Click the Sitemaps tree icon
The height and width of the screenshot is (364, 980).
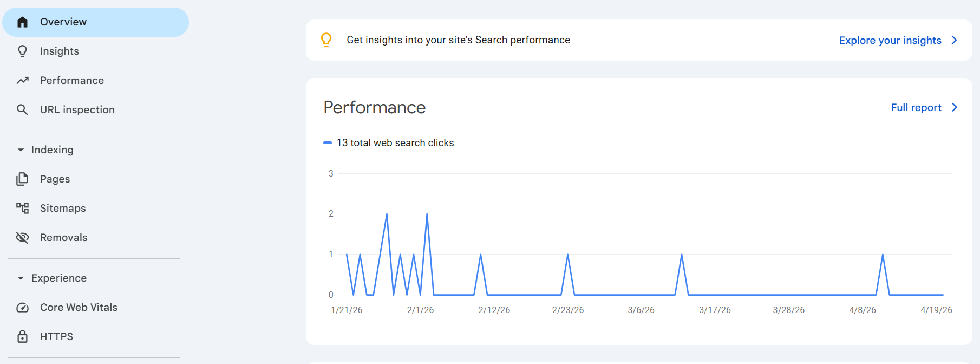(x=22, y=209)
